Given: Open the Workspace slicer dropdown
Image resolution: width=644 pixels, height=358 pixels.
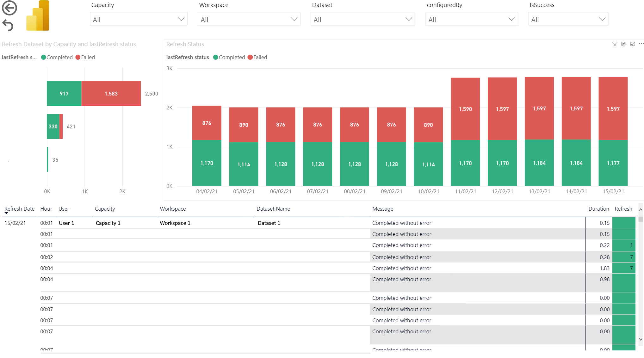Looking at the screenshot, I should (x=249, y=19).
